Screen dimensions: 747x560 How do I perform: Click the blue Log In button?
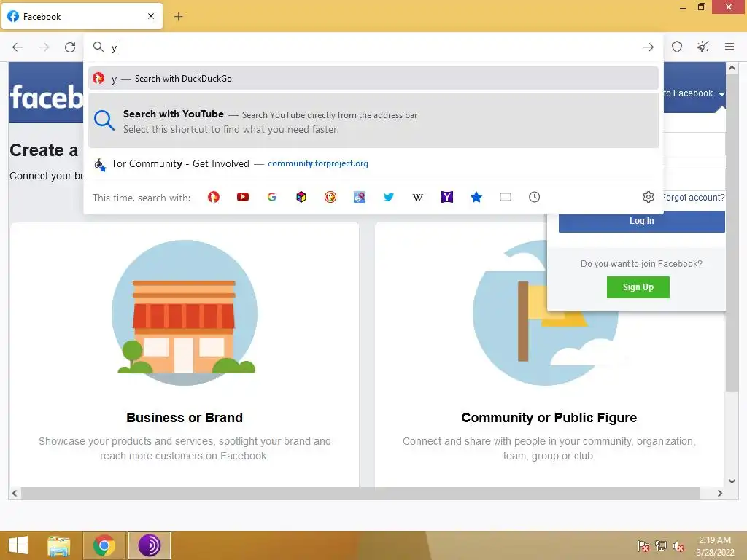(x=642, y=222)
